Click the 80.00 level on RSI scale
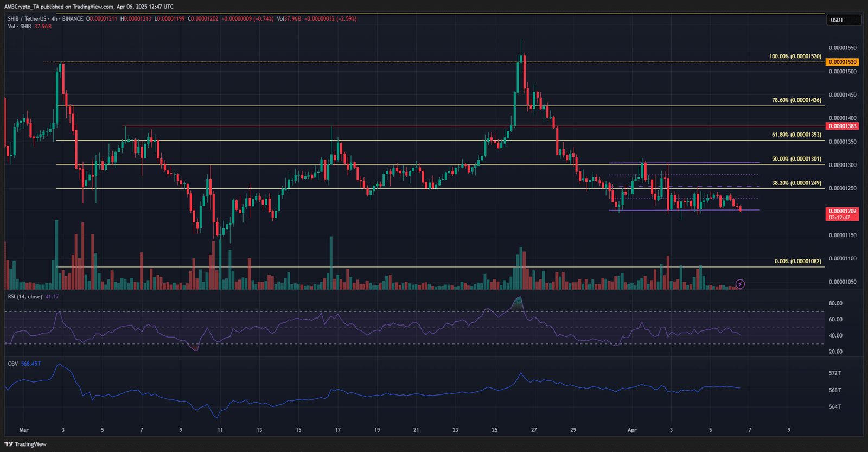 (835, 303)
